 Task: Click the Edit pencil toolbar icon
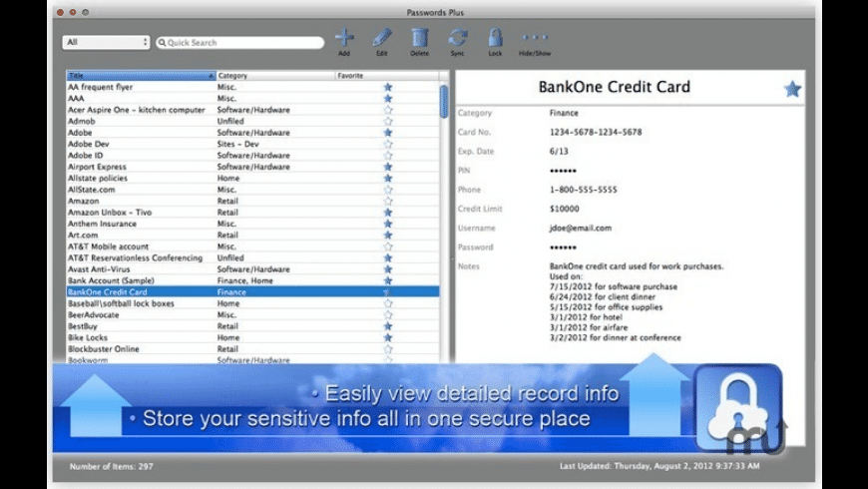click(x=382, y=38)
